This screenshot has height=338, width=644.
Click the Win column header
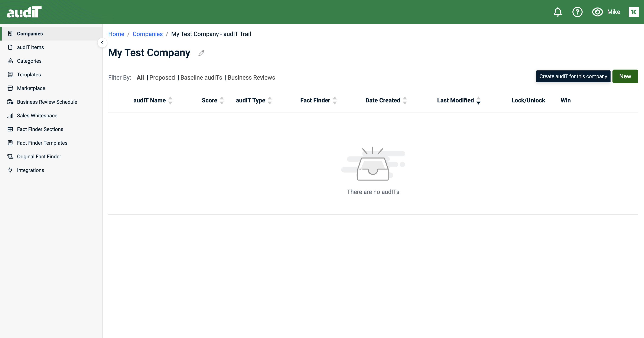coord(566,101)
